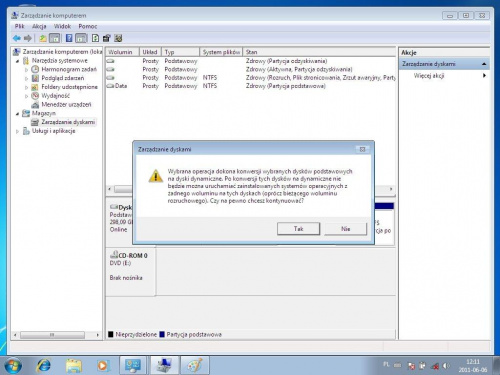Image resolution: width=500 pixels, height=375 pixels.
Task: Click the tree pane horizontal scrollbar
Action: (x=56, y=335)
